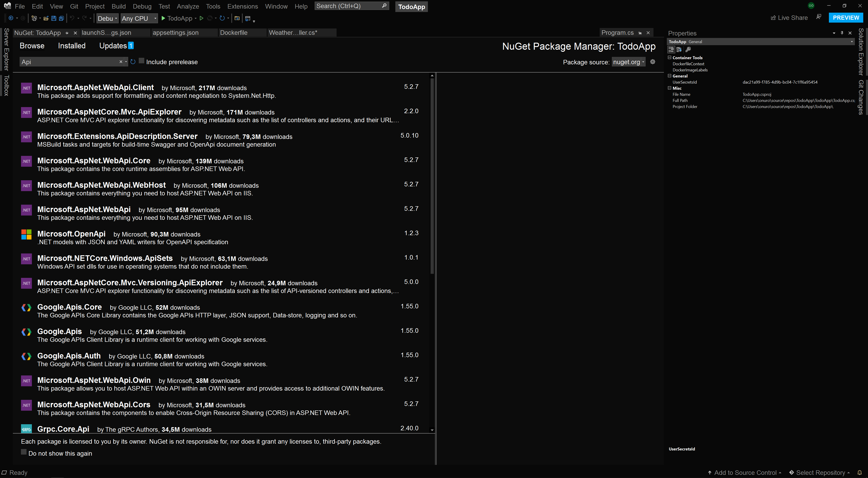This screenshot has width=868, height=478.
Task: Open the package source settings gear
Action: point(653,62)
